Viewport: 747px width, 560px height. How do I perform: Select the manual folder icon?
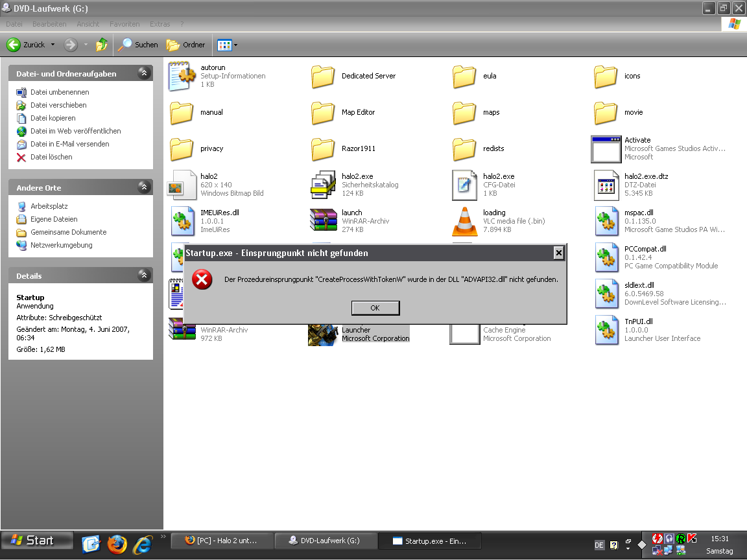182,113
